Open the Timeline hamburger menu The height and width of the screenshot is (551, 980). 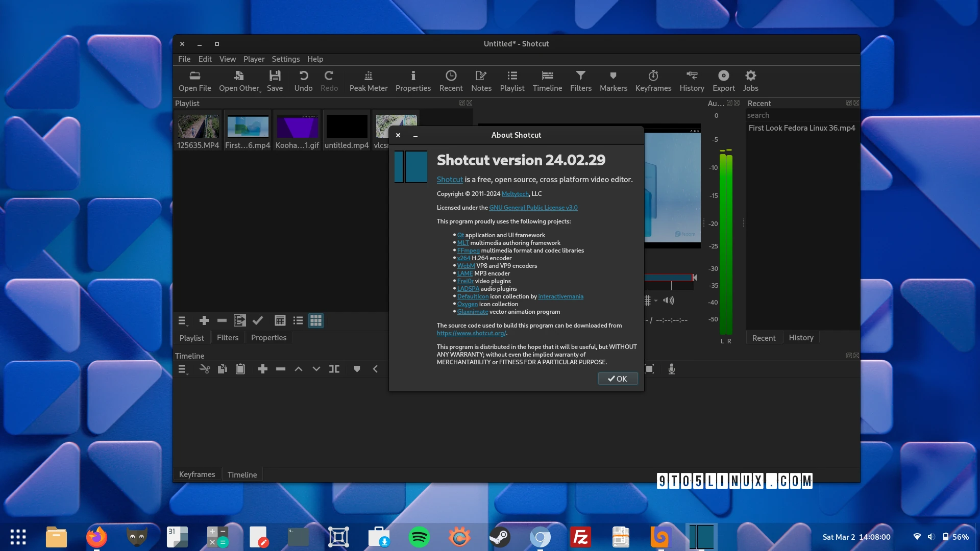point(182,369)
